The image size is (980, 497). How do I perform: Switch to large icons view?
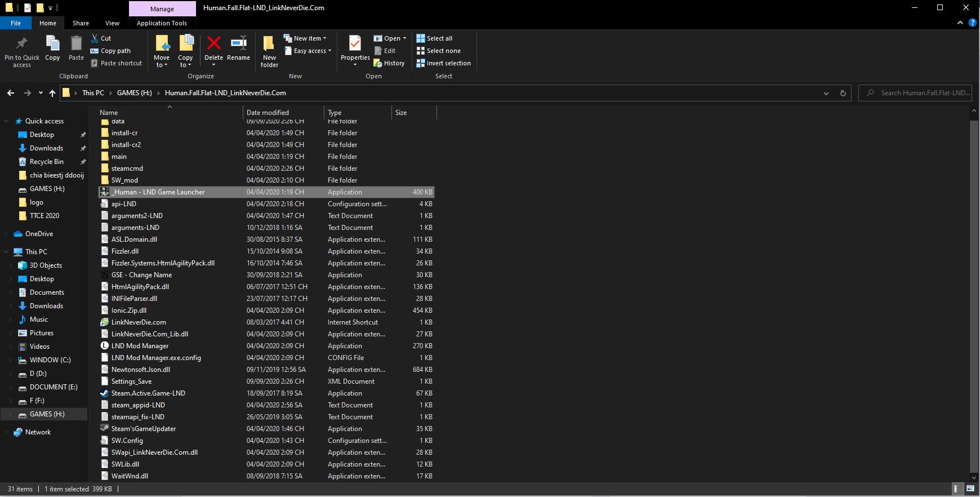(x=970, y=489)
